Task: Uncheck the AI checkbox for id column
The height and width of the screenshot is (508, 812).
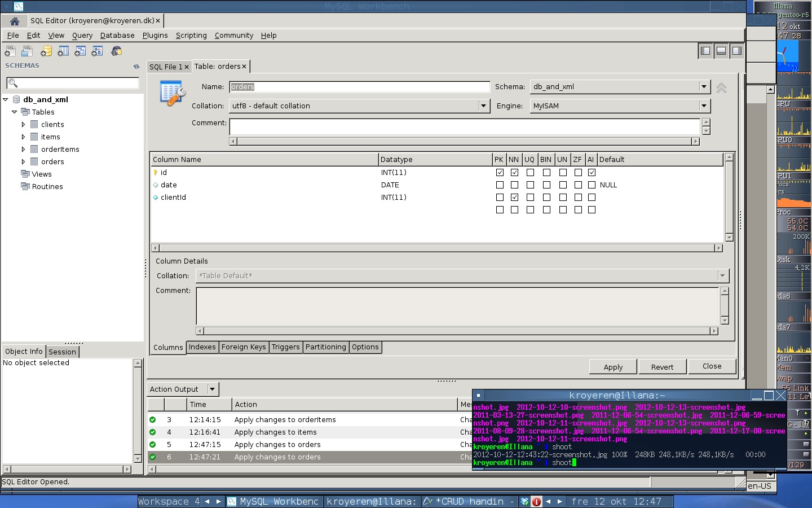Action: click(x=592, y=172)
